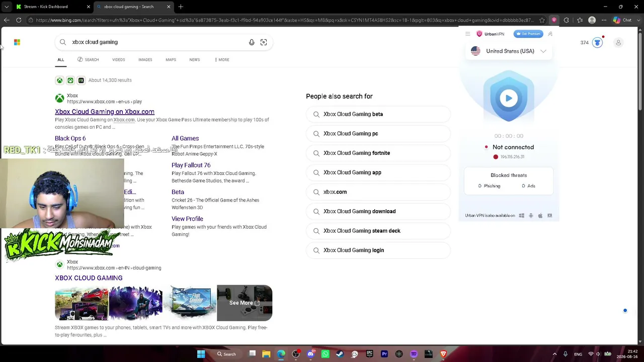This screenshot has width=644, height=362.
Task: Close the Stream - Kick Dashboard tab
Action: 89,7
